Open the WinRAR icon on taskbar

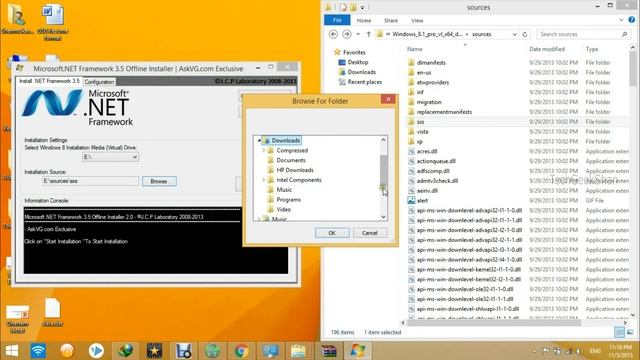coord(328,351)
